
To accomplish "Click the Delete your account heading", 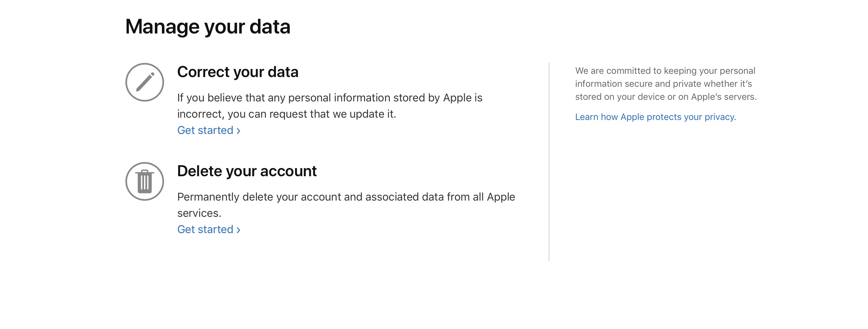I will (x=247, y=171).
